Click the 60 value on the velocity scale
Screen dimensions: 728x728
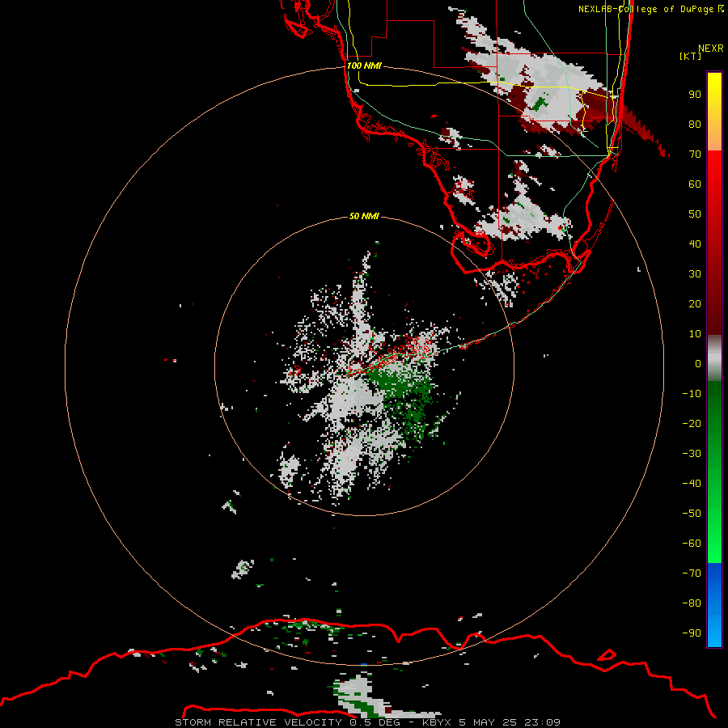tap(695, 184)
